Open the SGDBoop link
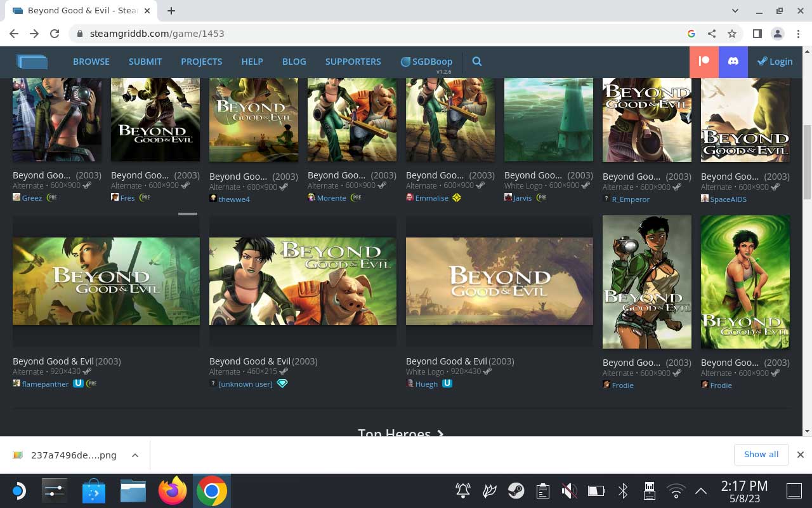The height and width of the screenshot is (508, 812). click(426, 62)
